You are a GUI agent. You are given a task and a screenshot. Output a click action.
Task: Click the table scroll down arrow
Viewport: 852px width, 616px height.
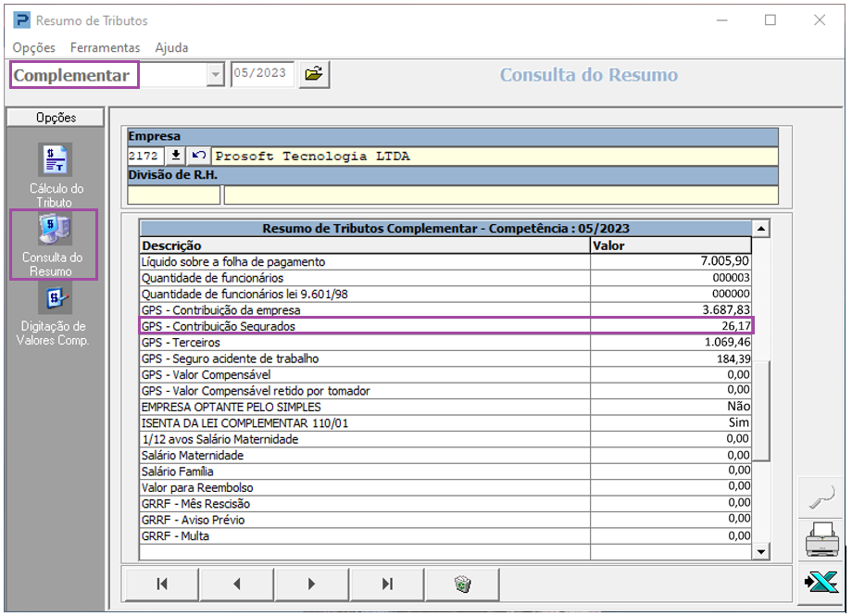760,552
